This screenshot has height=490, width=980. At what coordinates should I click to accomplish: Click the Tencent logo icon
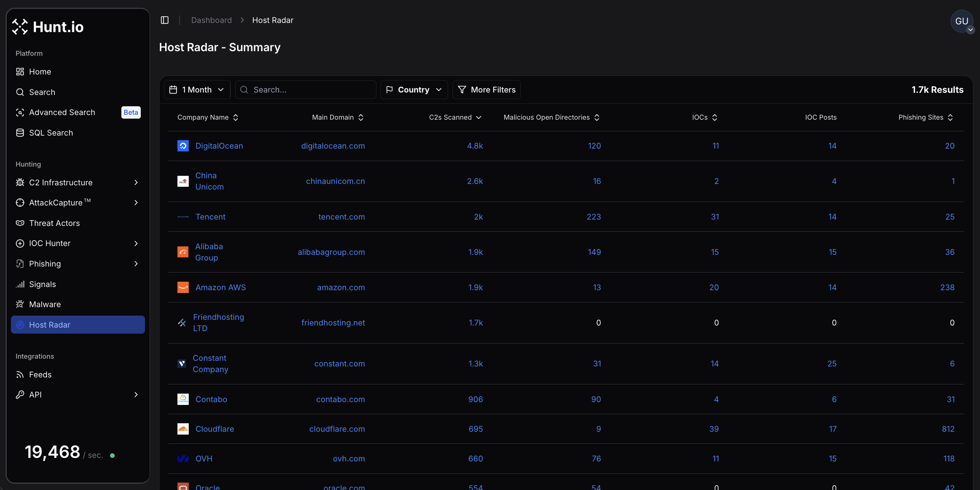(183, 217)
